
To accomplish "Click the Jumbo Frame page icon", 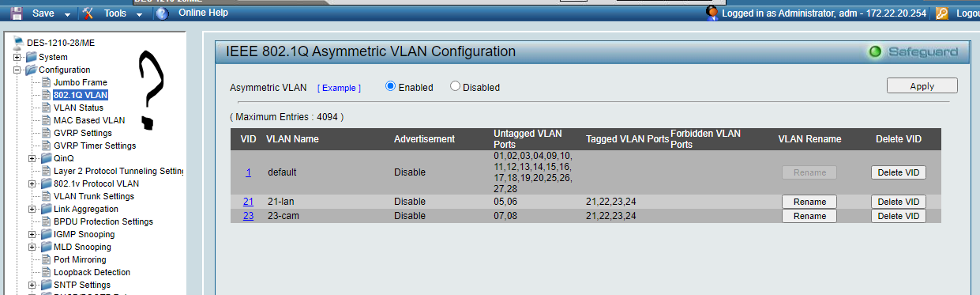I will click(46, 82).
